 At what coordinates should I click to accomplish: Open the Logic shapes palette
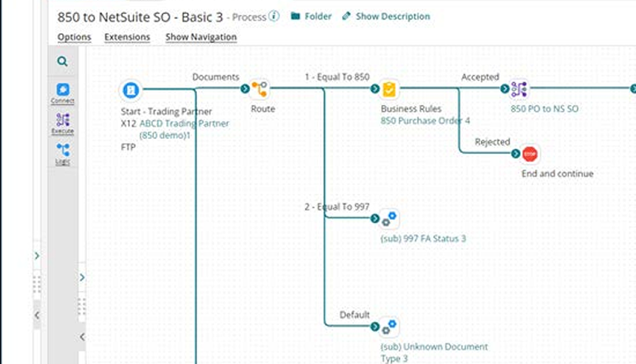point(63,154)
